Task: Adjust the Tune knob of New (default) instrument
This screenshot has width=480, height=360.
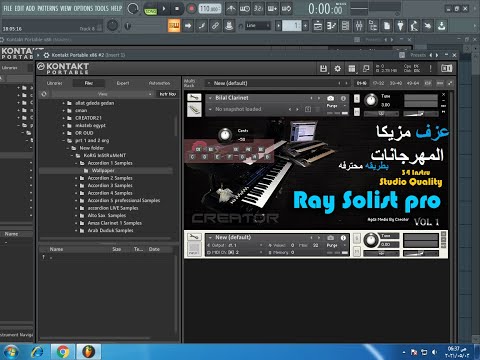Action: 371,240
